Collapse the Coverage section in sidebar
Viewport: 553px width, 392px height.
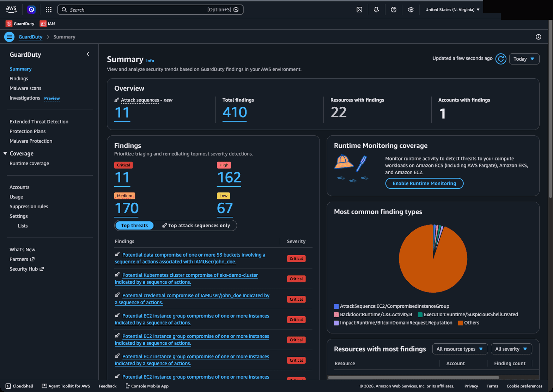[5, 153]
